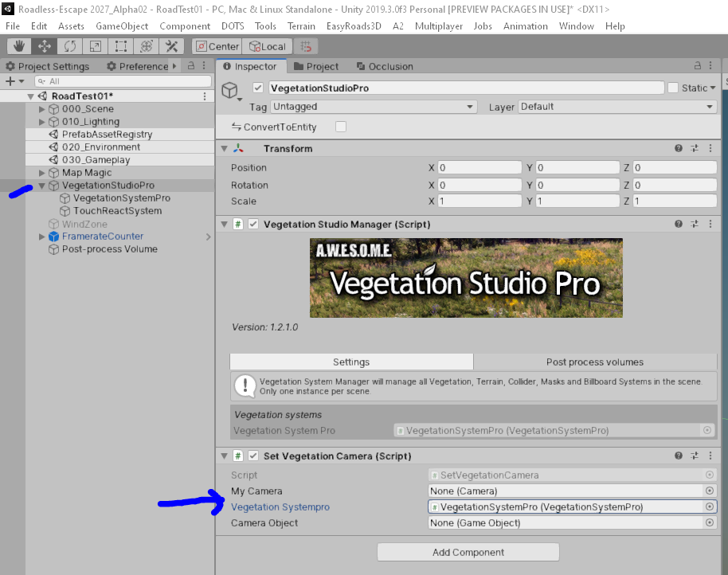This screenshot has width=728, height=575.
Task: Pick object for Camera Object field
Action: pyautogui.click(x=710, y=523)
